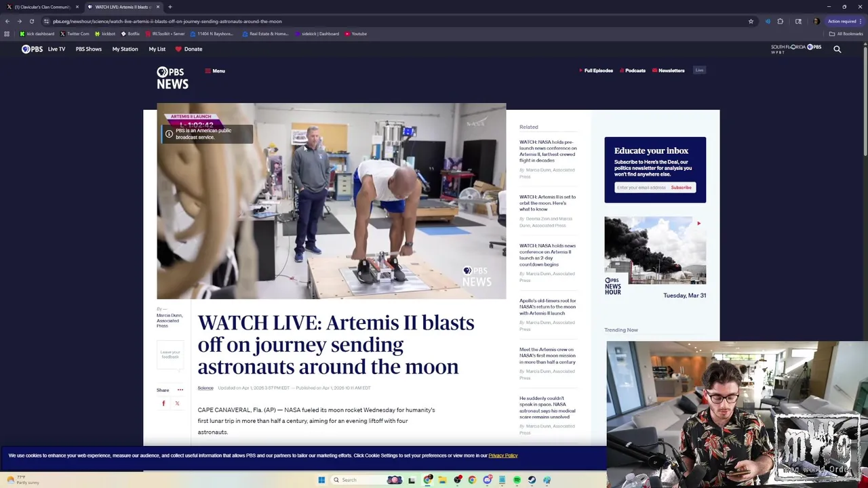Open the Real Estate & Home bookmark
This screenshot has width=868, height=488.
[x=265, y=34]
